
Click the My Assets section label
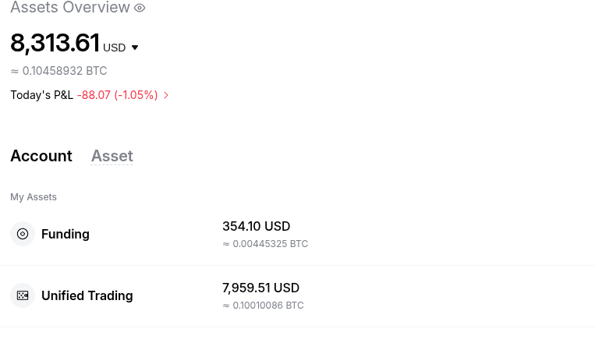pyautogui.click(x=34, y=197)
